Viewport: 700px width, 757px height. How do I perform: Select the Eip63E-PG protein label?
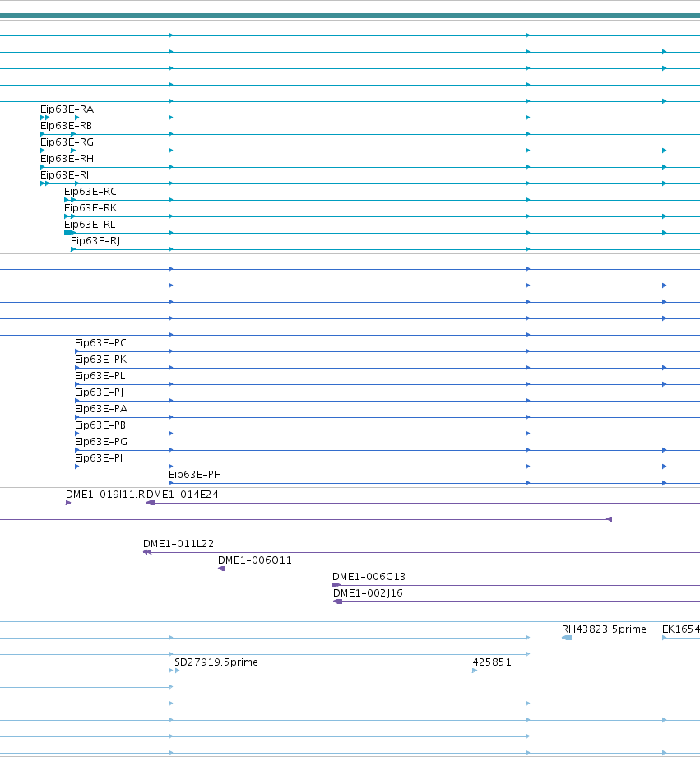(101, 442)
